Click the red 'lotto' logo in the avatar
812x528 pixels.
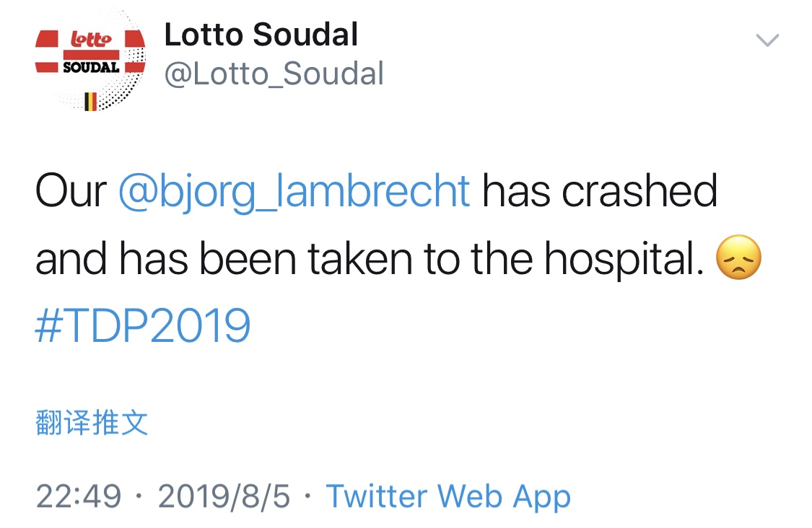click(x=91, y=40)
